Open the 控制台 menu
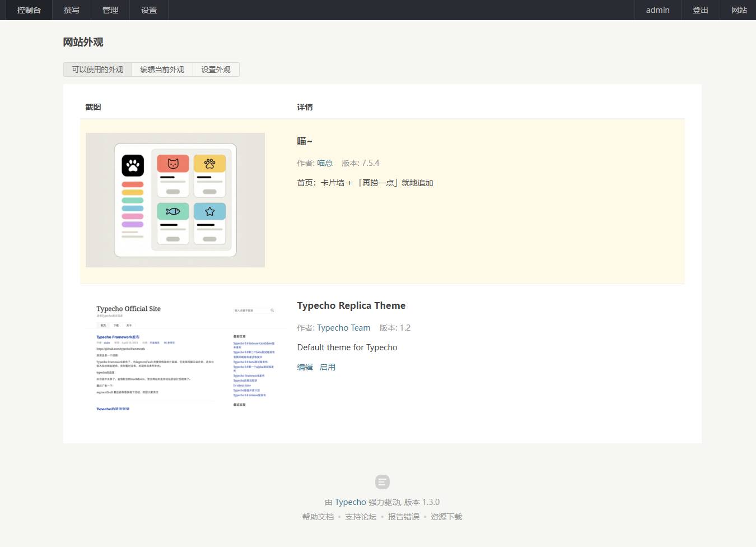The width and height of the screenshot is (756, 547). coord(29,10)
